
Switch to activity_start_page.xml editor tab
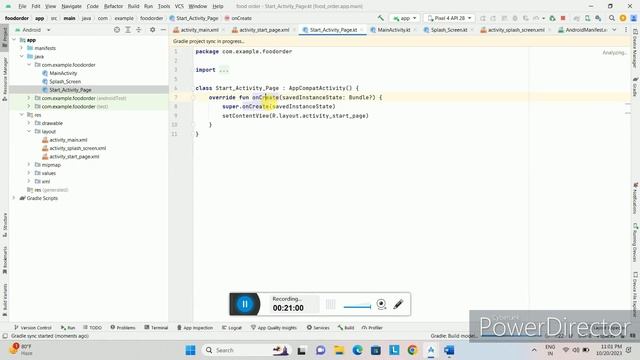pyautogui.click(x=264, y=30)
